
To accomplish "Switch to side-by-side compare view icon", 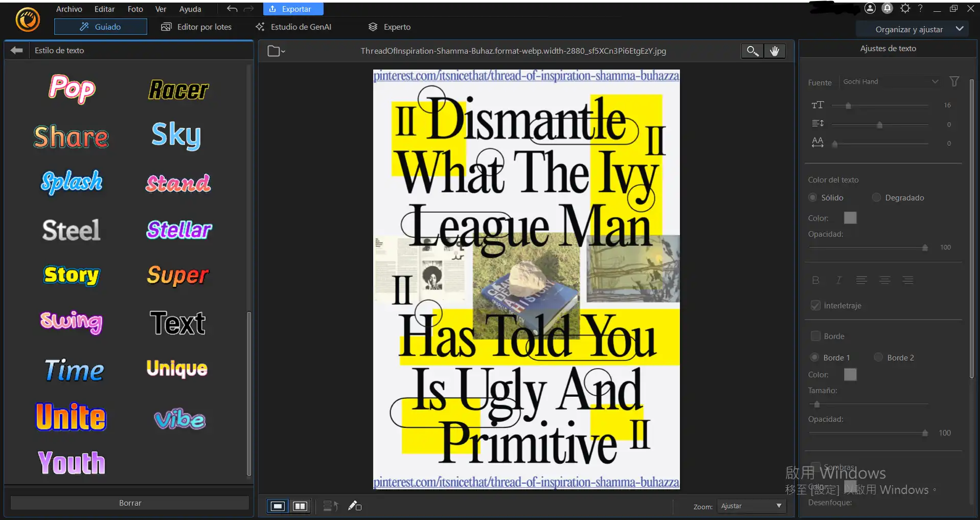I will [300, 506].
